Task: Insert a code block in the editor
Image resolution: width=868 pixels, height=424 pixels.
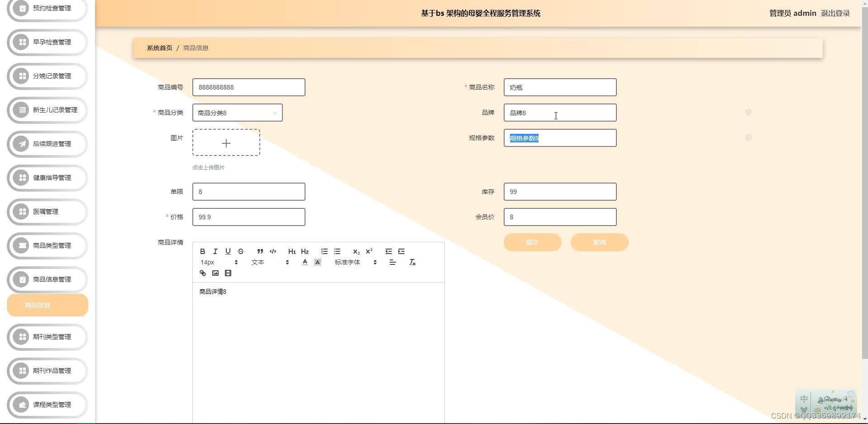Action: pyautogui.click(x=273, y=251)
